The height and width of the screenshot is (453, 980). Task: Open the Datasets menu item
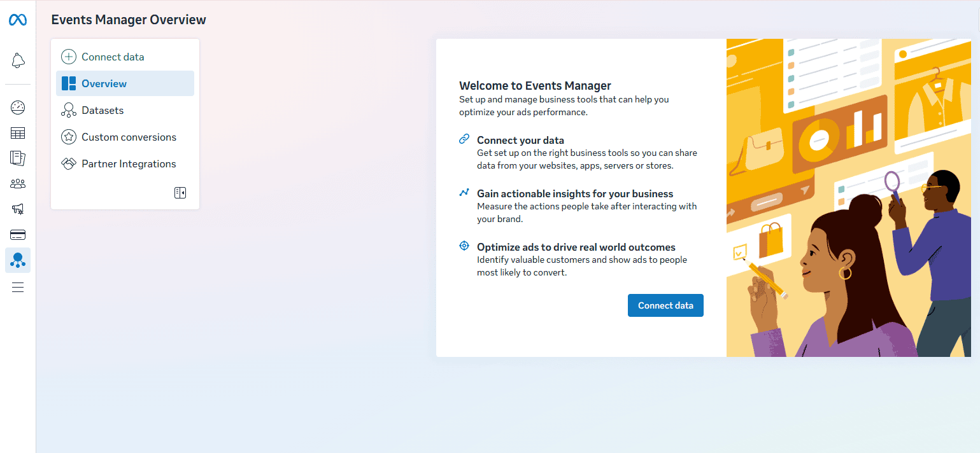click(x=125, y=110)
